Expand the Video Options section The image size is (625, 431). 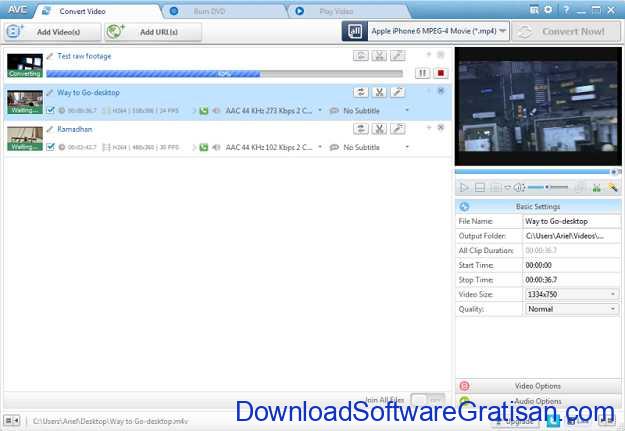click(x=538, y=386)
